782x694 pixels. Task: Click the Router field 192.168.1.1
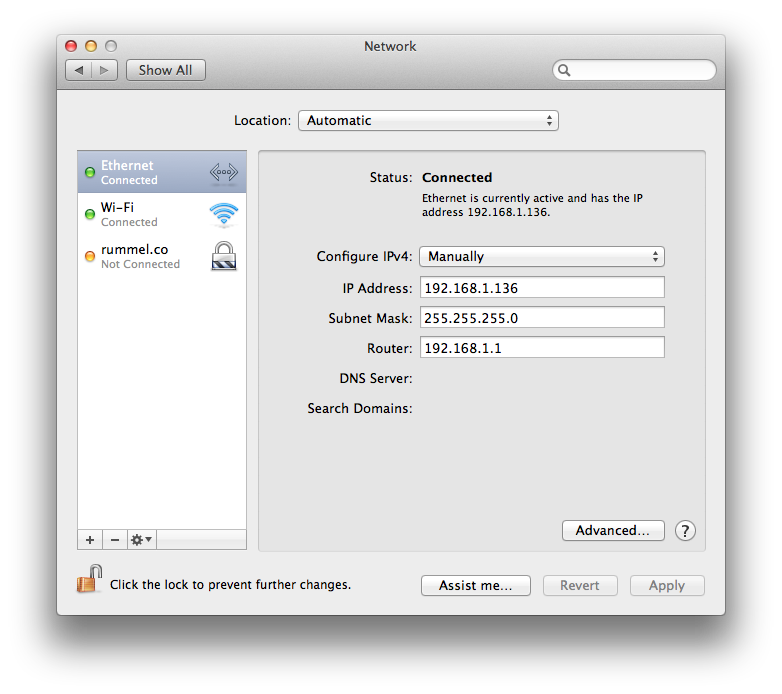click(542, 347)
